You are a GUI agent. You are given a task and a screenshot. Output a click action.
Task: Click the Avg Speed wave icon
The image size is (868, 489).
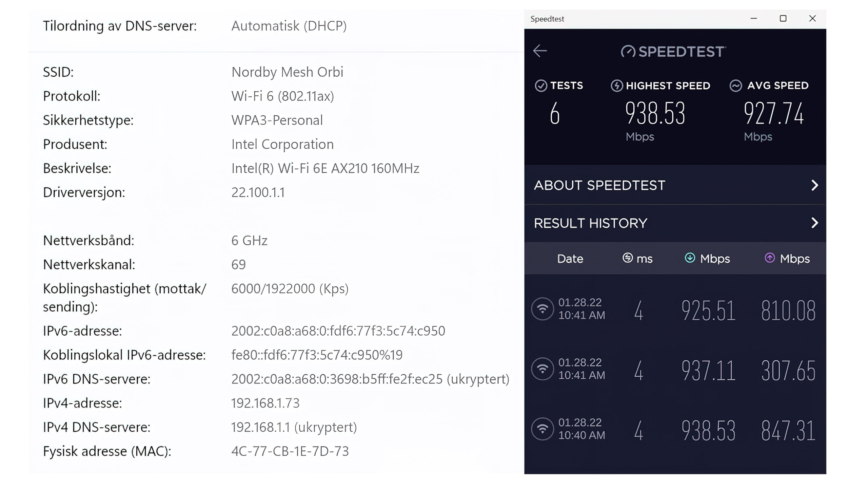pos(736,86)
